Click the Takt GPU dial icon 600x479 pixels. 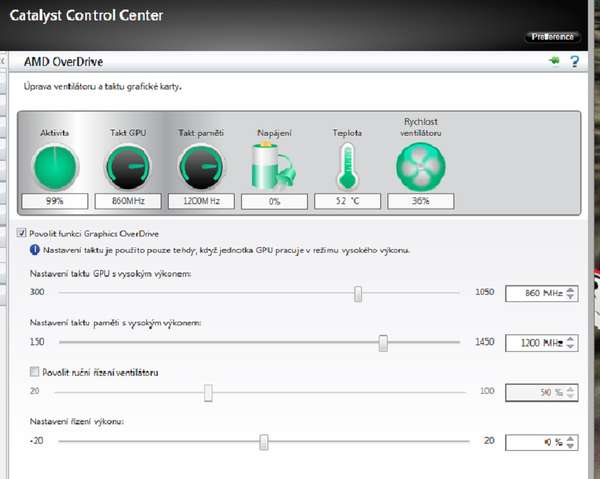click(x=128, y=167)
